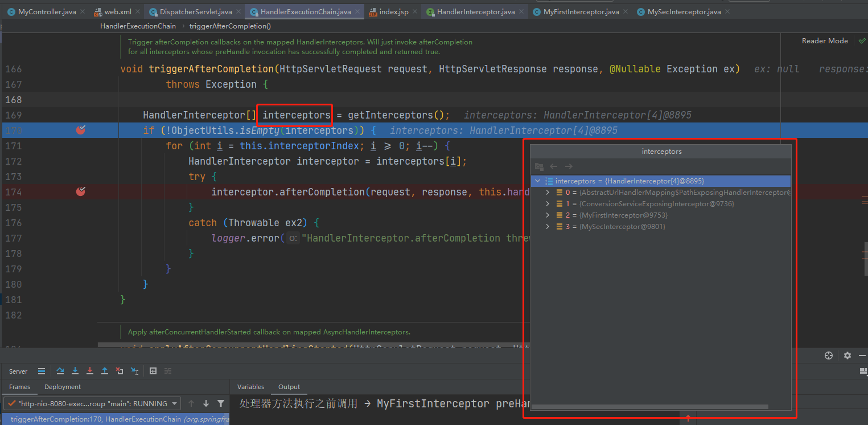Click Show Execution Point icon
The height and width of the screenshot is (425, 868).
(42, 371)
